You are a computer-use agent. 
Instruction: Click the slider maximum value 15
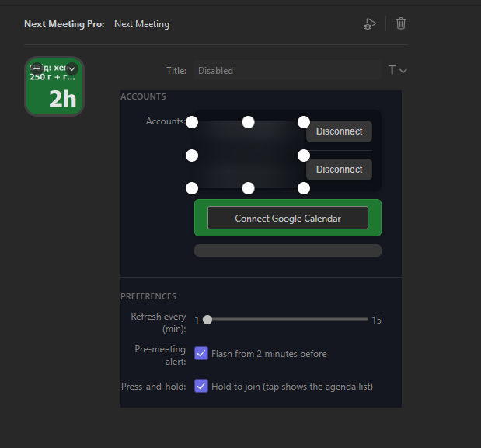point(376,320)
